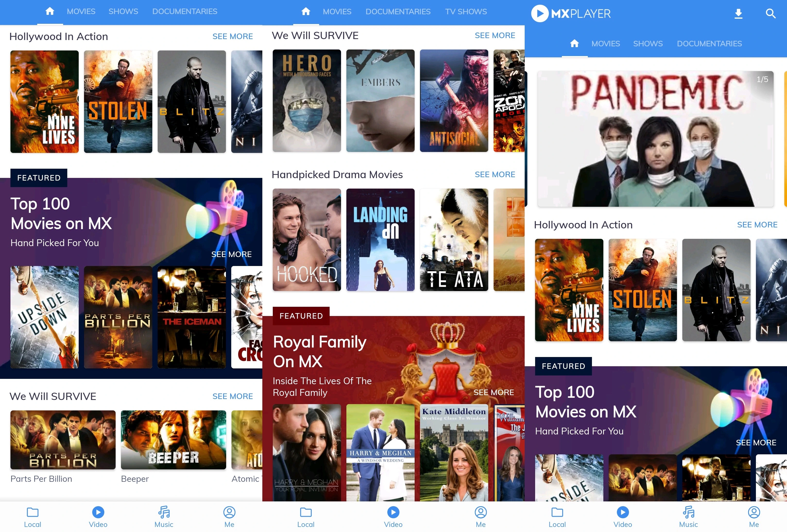
Task: See more Handpicked Drama Movies
Action: tap(495, 175)
